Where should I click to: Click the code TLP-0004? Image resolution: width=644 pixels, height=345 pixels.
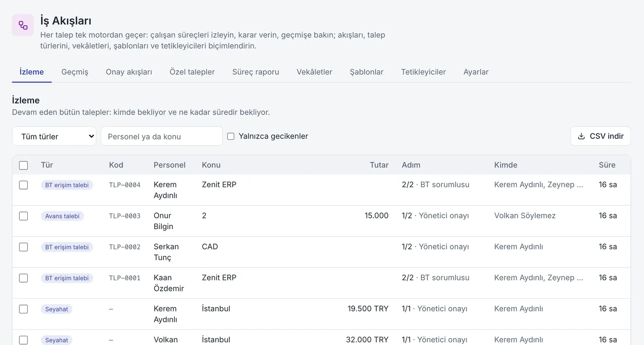coord(124,185)
